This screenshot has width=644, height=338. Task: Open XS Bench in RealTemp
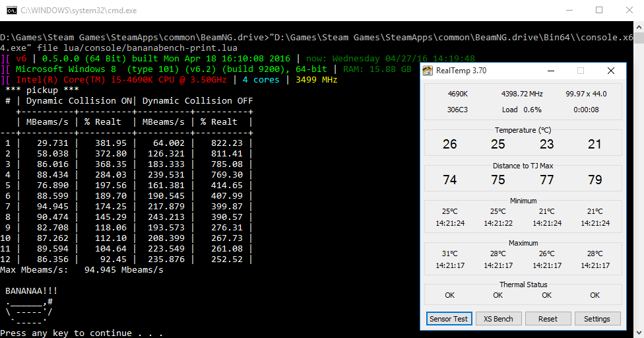(x=498, y=319)
